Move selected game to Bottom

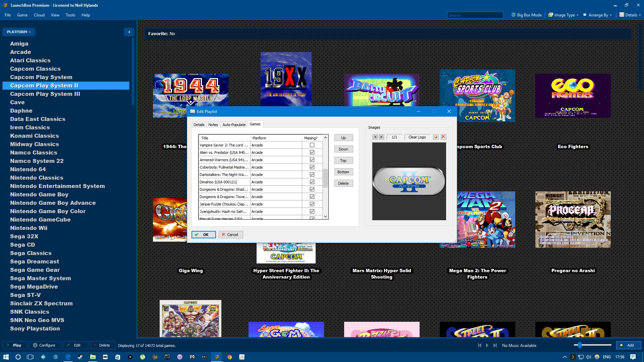coord(343,172)
